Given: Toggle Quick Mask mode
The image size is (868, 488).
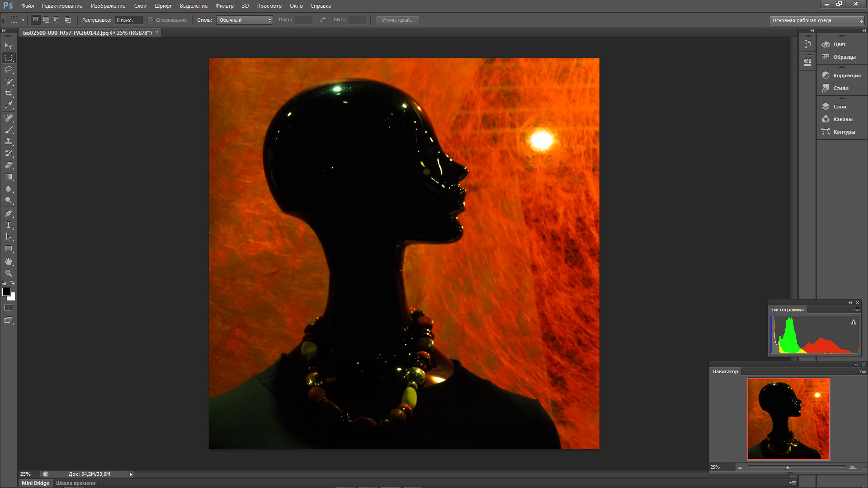Looking at the screenshot, I should (9, 308).
